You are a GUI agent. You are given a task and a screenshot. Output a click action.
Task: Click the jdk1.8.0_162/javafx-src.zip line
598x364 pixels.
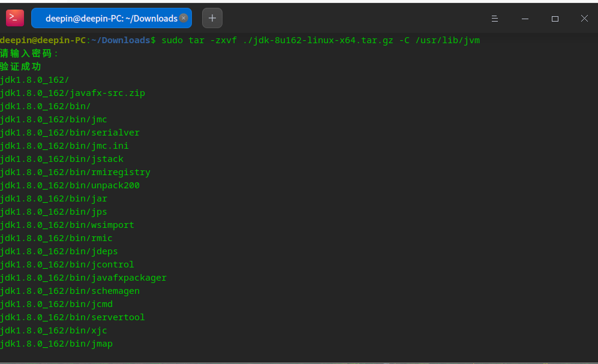(73, 93)
